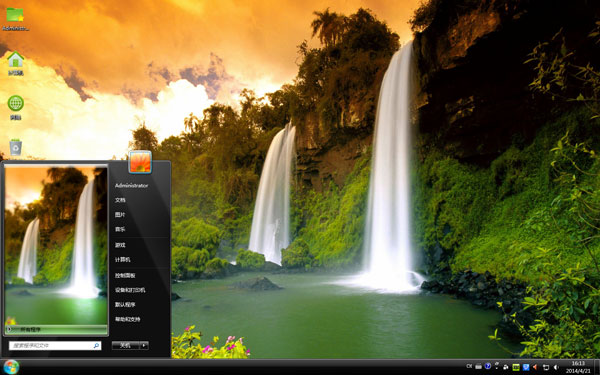The image size is (600, 375).
Task: Open 音乐 (Music) in Start menu
Action: click(x=120, y=229)
